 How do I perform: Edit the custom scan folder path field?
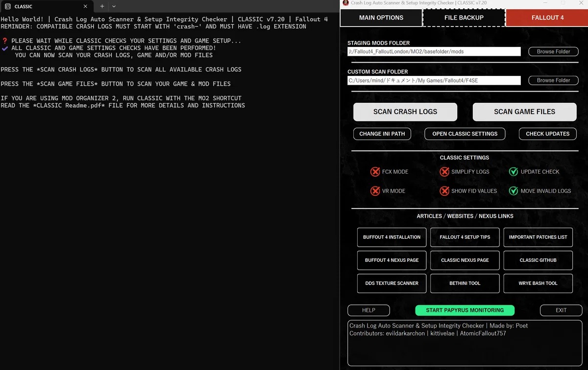[x=434, y=80]
